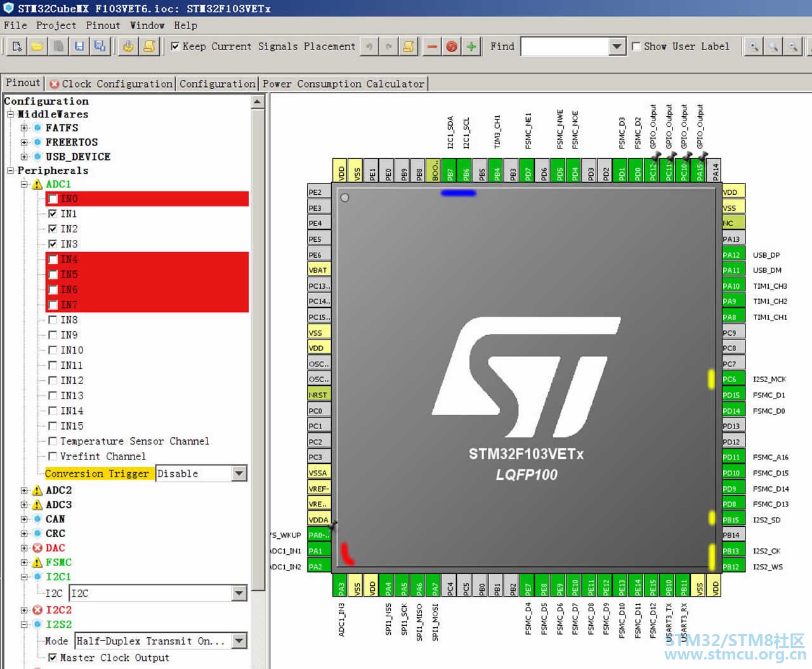812x669 pixels.
Task: Enable the Vrefint Channel checkbox
Action: [x=53, y=456]
